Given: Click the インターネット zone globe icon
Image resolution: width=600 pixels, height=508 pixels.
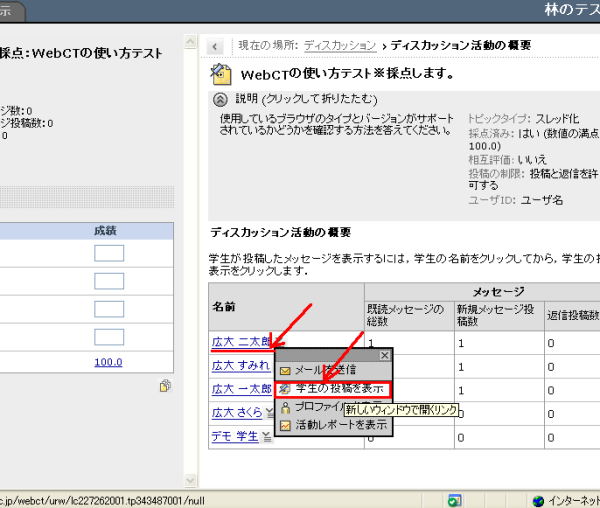Looking at the screenshot, I should pyautogui.click(x=538, y=501).
